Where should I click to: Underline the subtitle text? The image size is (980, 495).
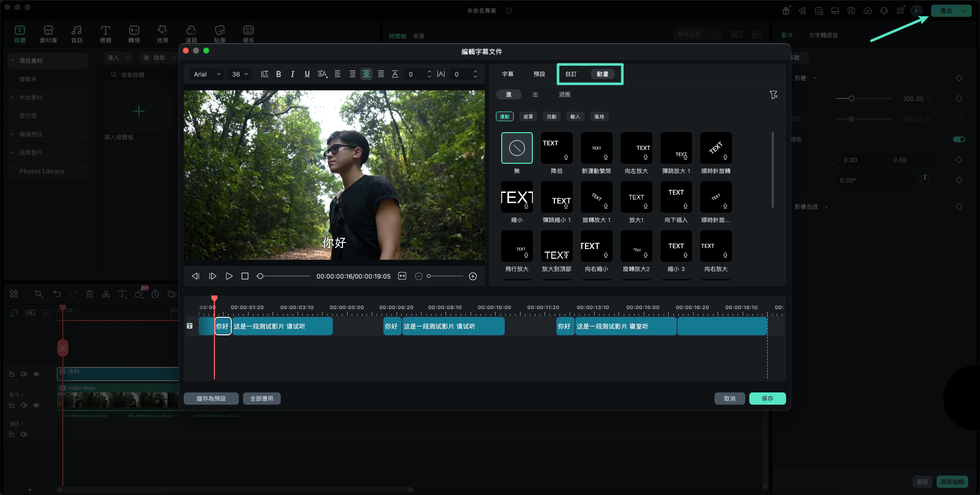click(307, 74)
